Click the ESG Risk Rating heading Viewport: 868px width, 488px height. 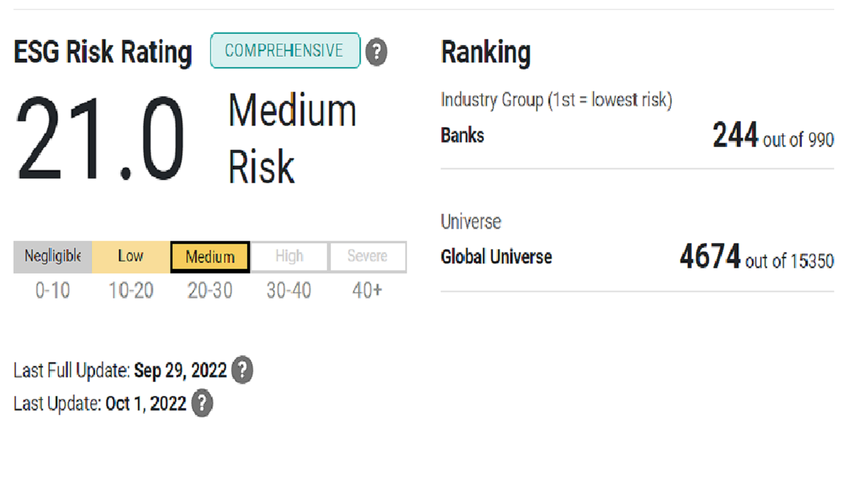(103, 52)
